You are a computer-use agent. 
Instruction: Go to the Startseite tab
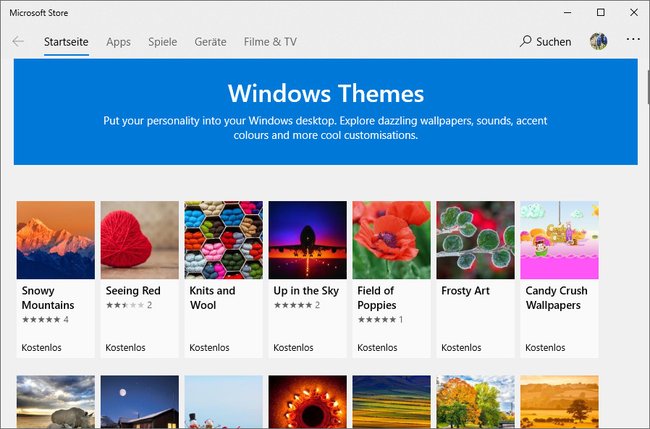66,42
